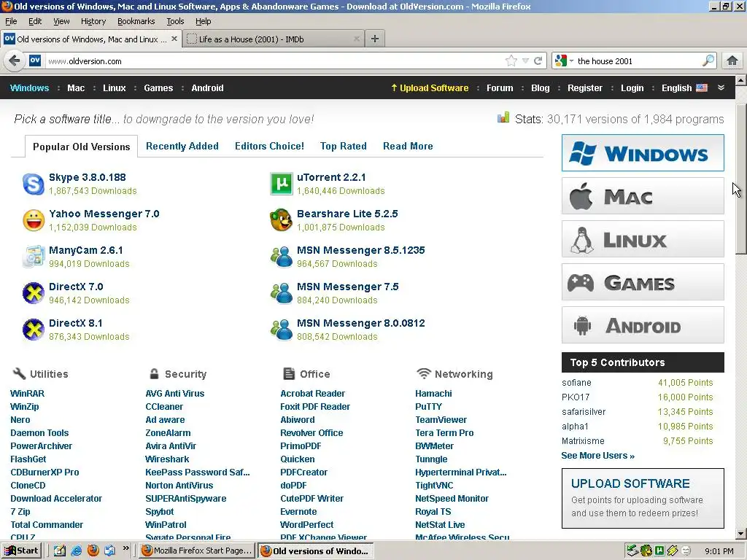Image resolution: width=747 pixels, height=560 pixels.
Task: Click the Upload Software link
Action: tap(430, 87)
